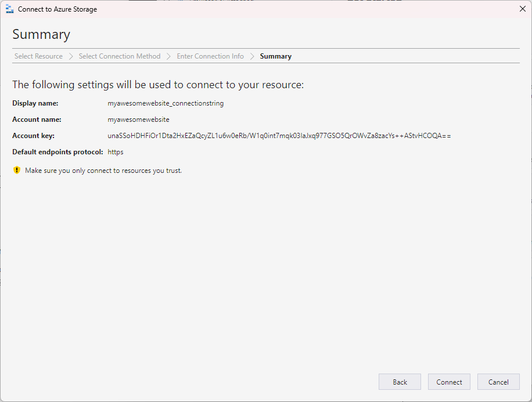Click the https protocol value
This screenshot has width=532, height=402.
pyautogui.click(x=116, y=152)
